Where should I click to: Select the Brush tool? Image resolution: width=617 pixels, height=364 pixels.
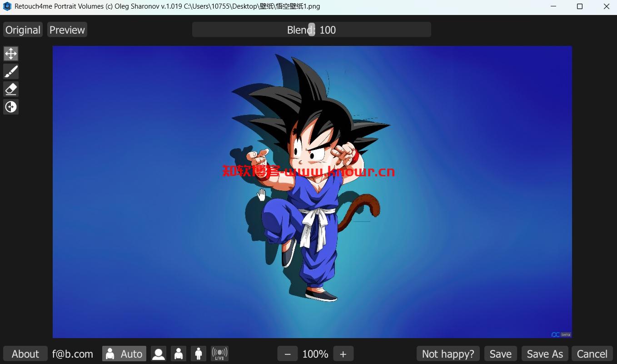coord(11,71)
